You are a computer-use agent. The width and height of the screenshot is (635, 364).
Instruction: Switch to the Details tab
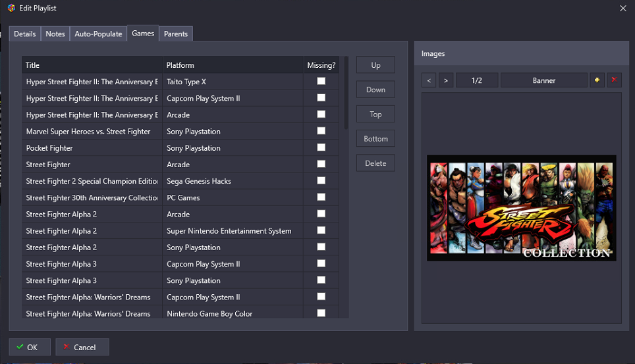coord(25,34)
